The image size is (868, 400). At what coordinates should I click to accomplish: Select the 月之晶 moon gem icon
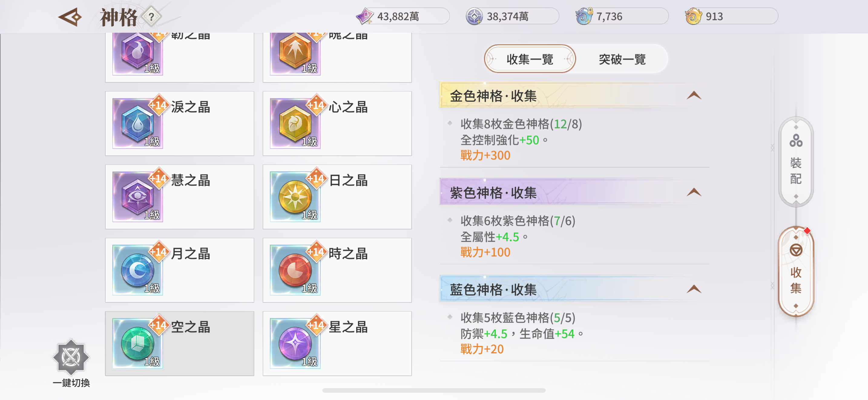137,270
